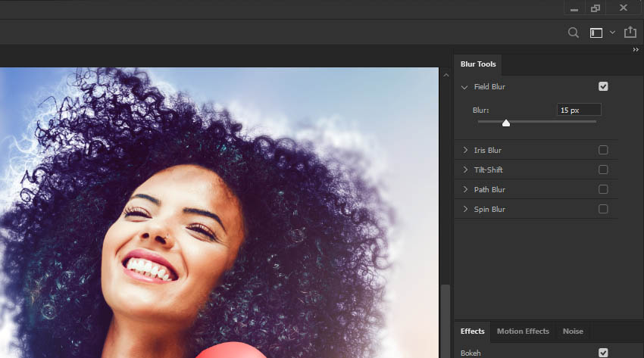
Task: Collapse the Field Blur section
Action: [464, 87]
